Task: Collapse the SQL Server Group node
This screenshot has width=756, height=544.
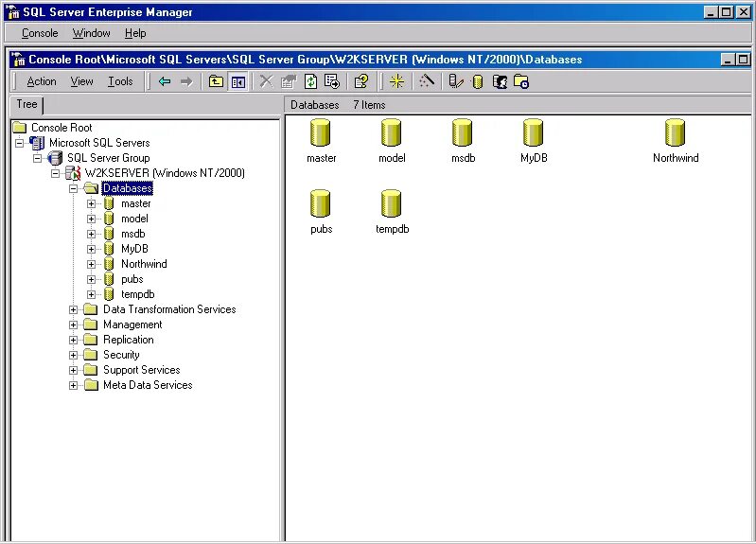Action: (x=37, y=158)
